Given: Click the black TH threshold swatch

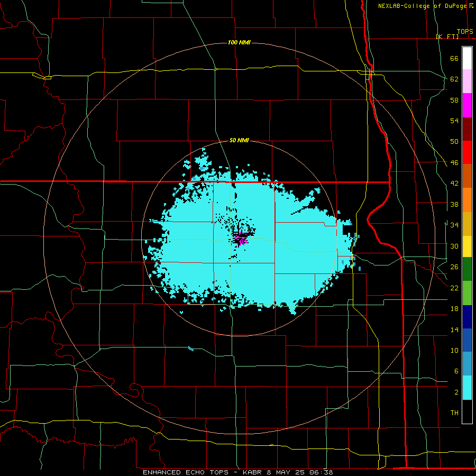Looking at the screenshot, I should (x=467, y=411).
